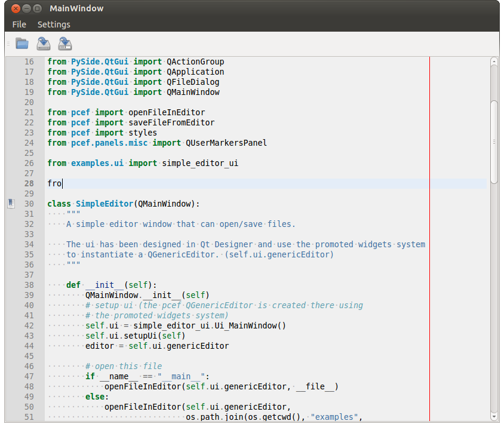Click the bookmark marker beside line 30
Viewport: 504px width, 427px height.
tap(11, 204)
